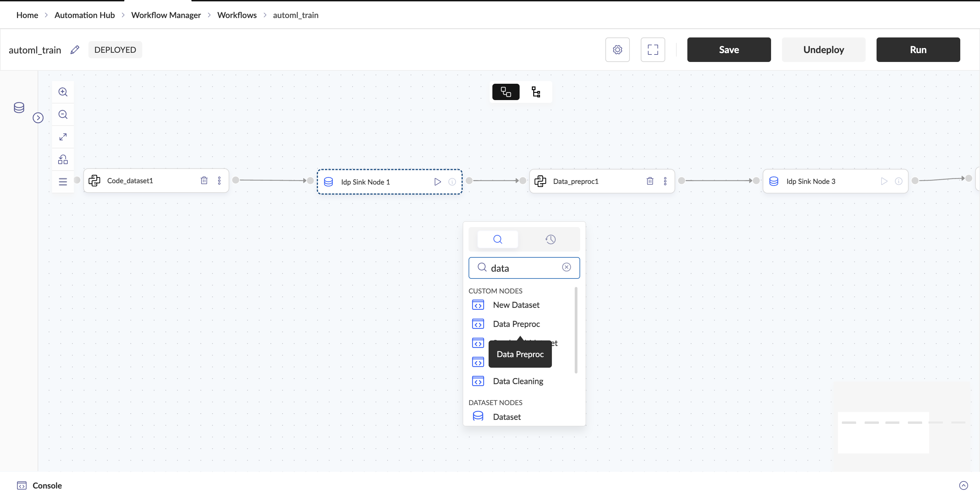Enter fullscreen canvas mode
Viewport: 980px width, 495px height.
[x=652, y=50]
